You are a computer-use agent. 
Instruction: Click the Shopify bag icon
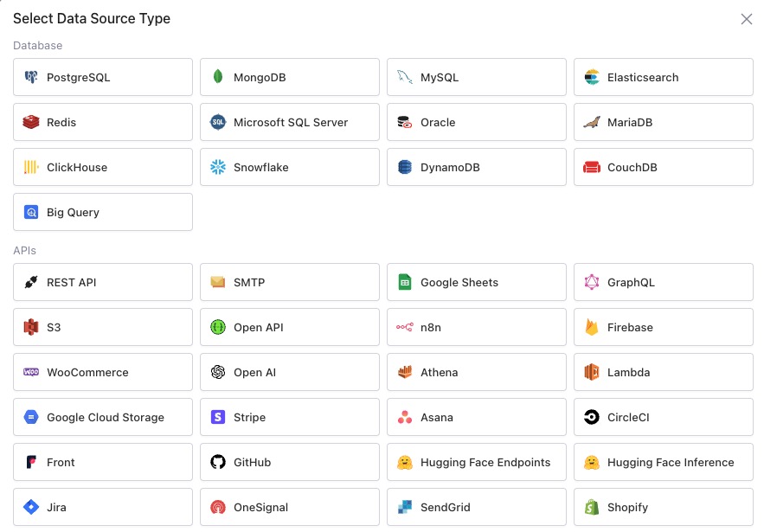tap(592, 508)
